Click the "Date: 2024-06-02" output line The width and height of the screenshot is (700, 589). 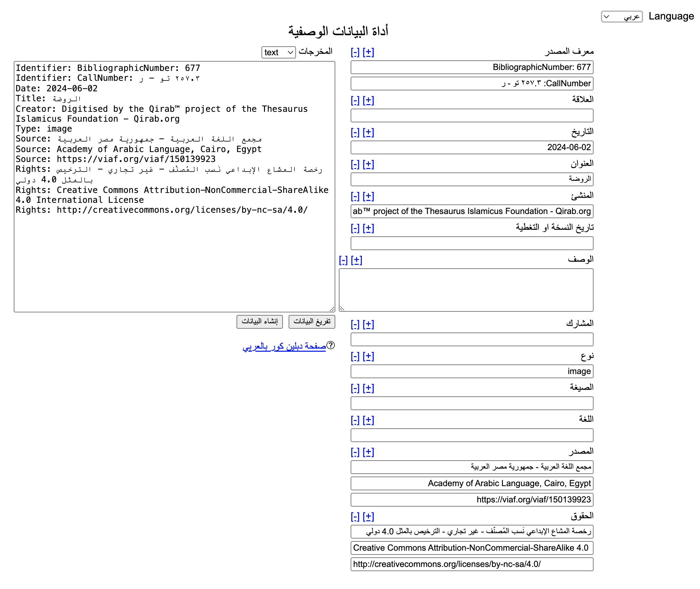click(57, 88)
